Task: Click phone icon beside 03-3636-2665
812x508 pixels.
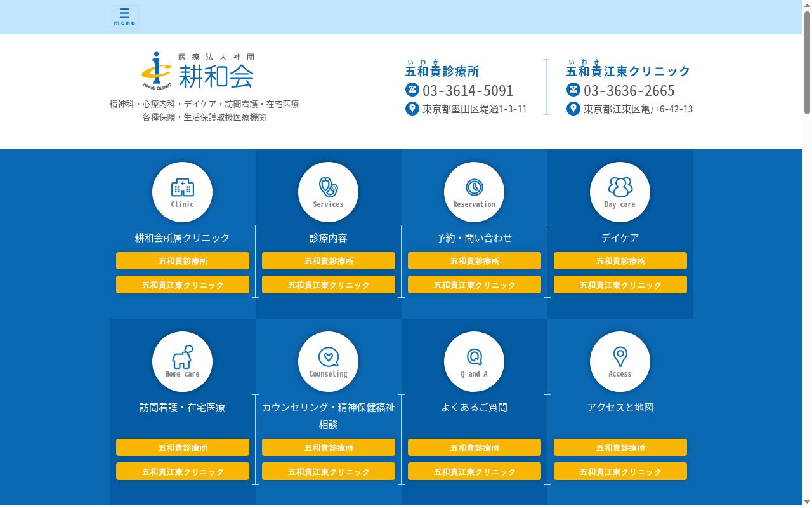Action: click(x=573, y=90)
